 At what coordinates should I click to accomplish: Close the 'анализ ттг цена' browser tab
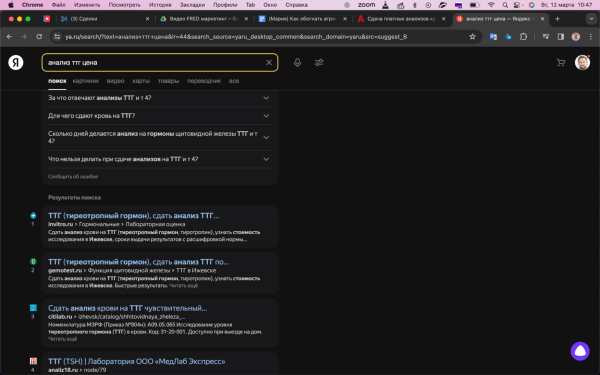tap(542, 19)
